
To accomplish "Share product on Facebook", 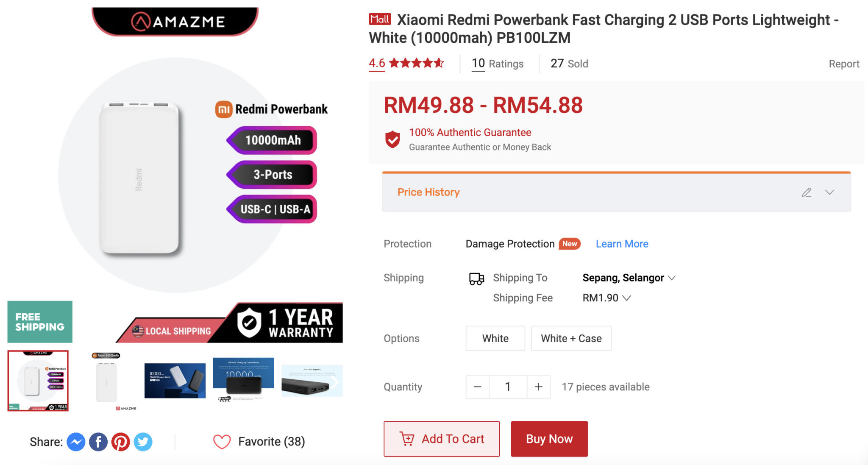I will click(x=98, y=442).
